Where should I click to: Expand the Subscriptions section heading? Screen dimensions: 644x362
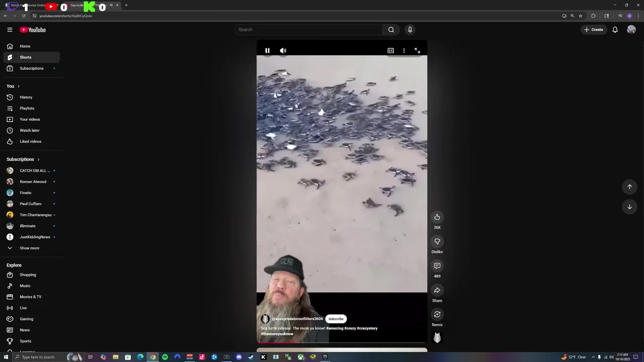23,159
